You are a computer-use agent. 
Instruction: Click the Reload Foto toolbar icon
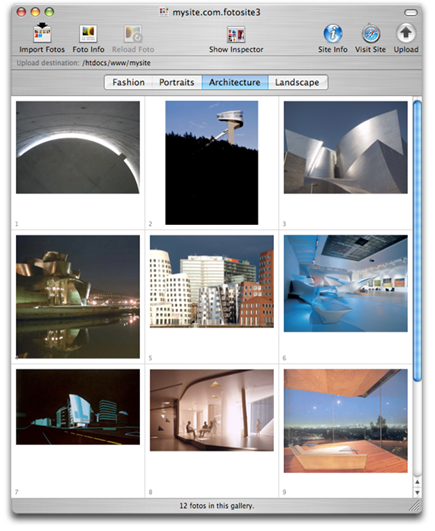[x=133, y=34]
